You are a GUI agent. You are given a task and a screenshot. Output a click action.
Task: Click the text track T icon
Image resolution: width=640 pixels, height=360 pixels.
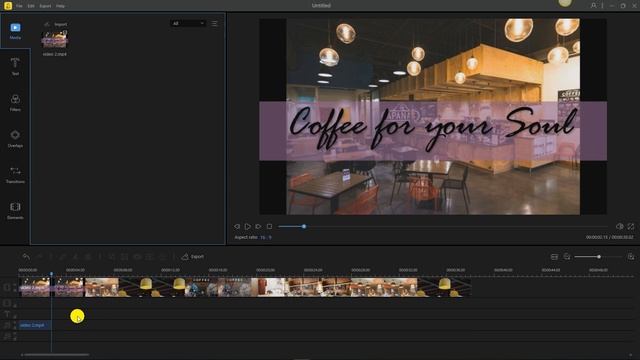coord(7,314)
